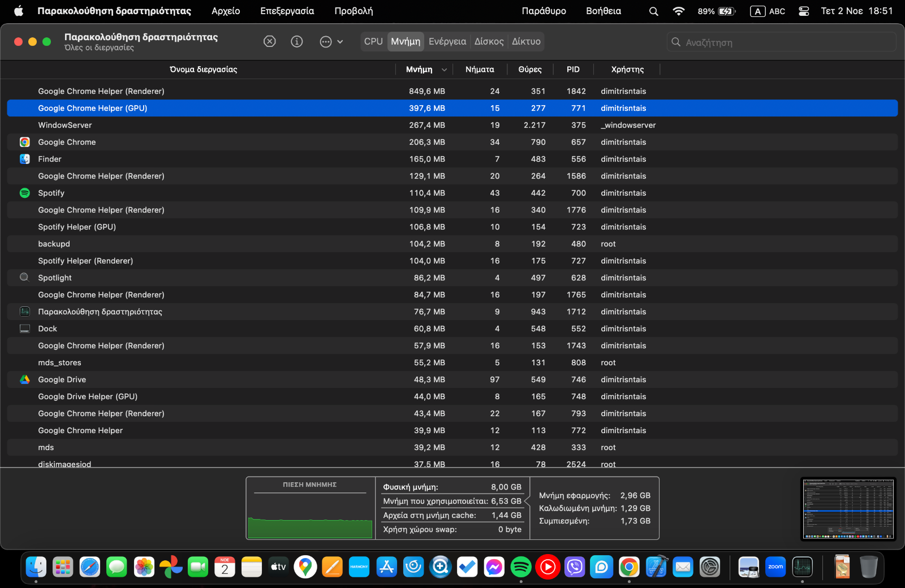
Task: Open Calendar from the Dock
Action: coord(225,567)
